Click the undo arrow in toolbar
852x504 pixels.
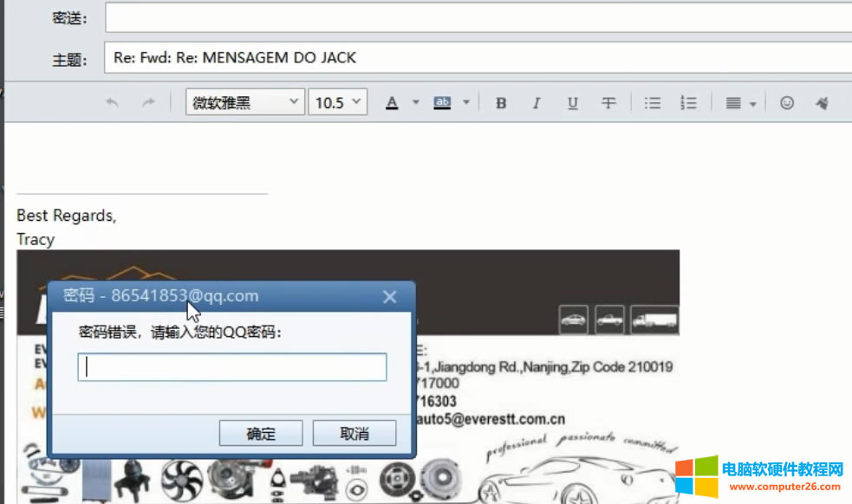click(112, 103)
